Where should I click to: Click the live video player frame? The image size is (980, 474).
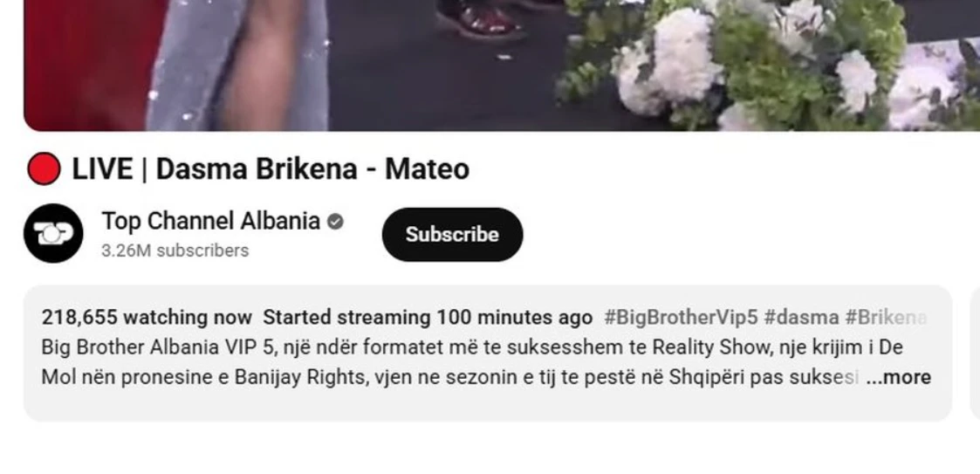click(502, 65)
